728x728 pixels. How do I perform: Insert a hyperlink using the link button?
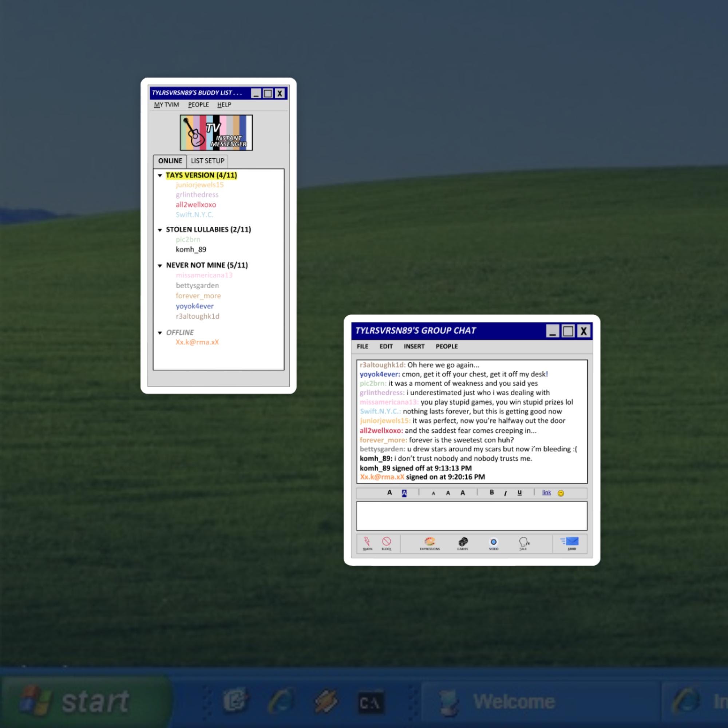pyautogui.click(x=546, y=492)
